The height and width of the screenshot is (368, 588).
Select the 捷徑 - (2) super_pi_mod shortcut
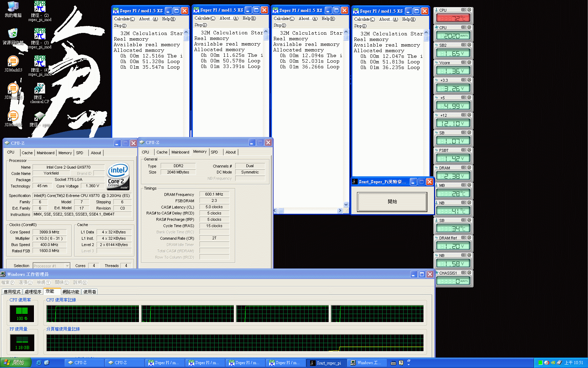coord(40,11)
